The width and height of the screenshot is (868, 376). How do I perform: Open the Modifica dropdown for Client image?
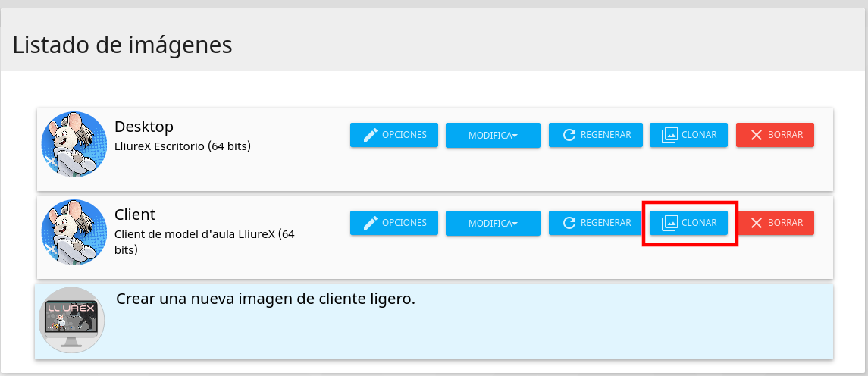pyautogui.click(x=493, y=224)
